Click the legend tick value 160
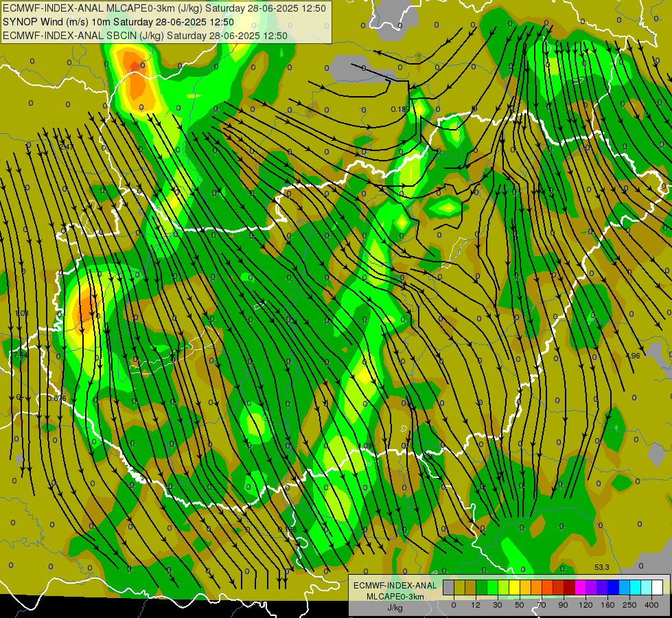The height and width of the screenshot is (618, 672). tap(607, 605)
